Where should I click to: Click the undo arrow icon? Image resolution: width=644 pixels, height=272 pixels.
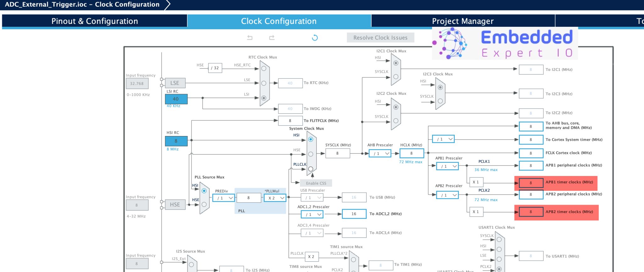tap(250, 38)
